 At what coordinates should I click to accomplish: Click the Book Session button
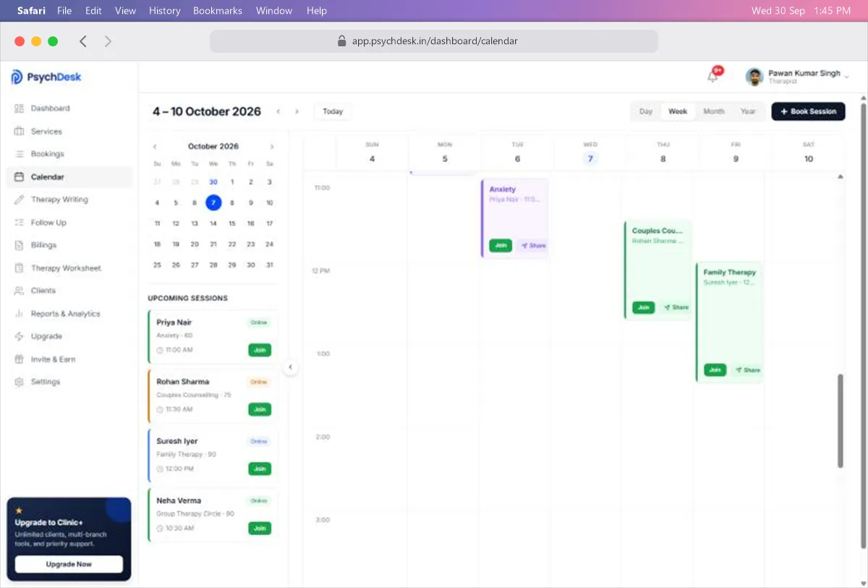coord(808,111)
